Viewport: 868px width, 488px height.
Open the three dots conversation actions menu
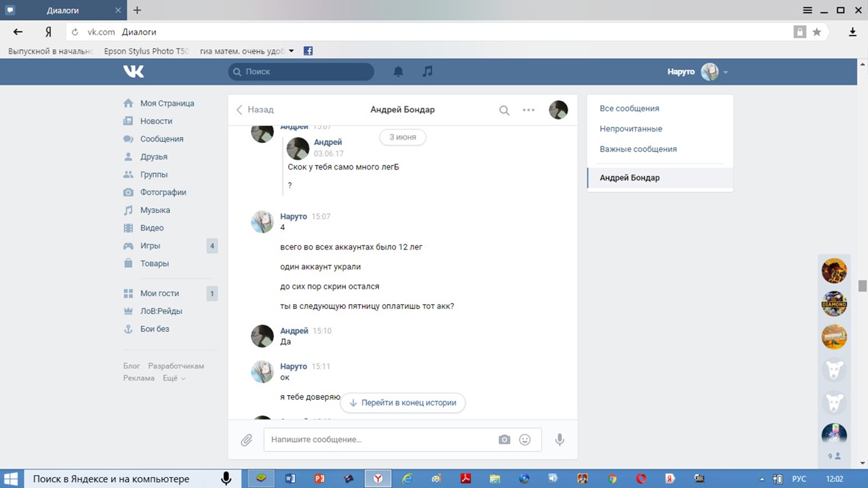(529, 110)
